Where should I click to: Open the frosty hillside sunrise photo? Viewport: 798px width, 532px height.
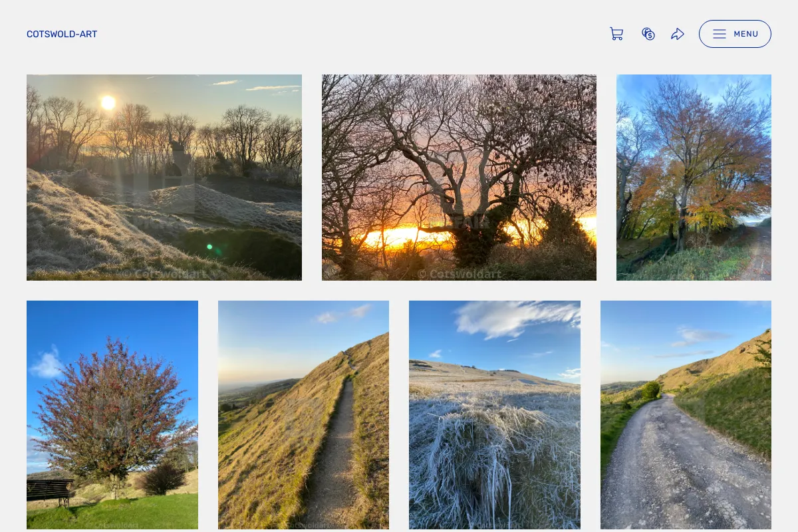click(164, 178)
